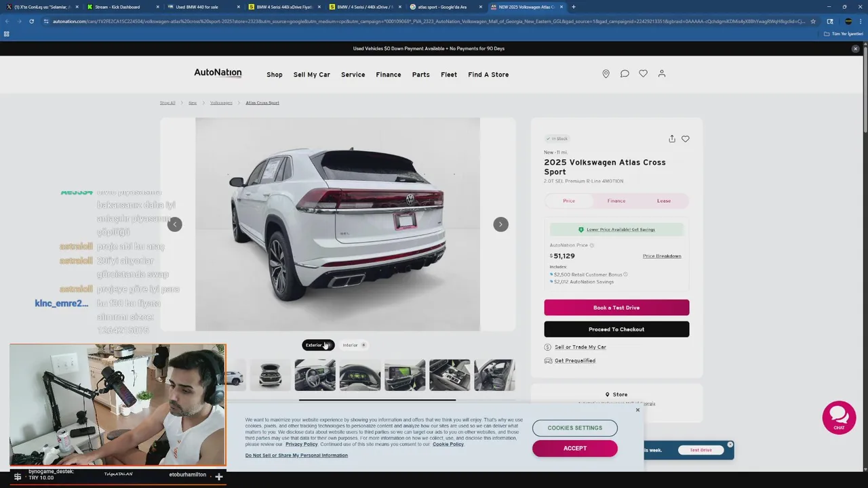
Task: Go to New breadcrumb
Action: [193, 103]
